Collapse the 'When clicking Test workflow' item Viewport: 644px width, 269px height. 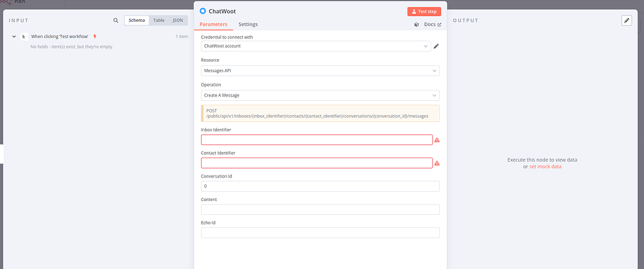(x=14, y=37)
